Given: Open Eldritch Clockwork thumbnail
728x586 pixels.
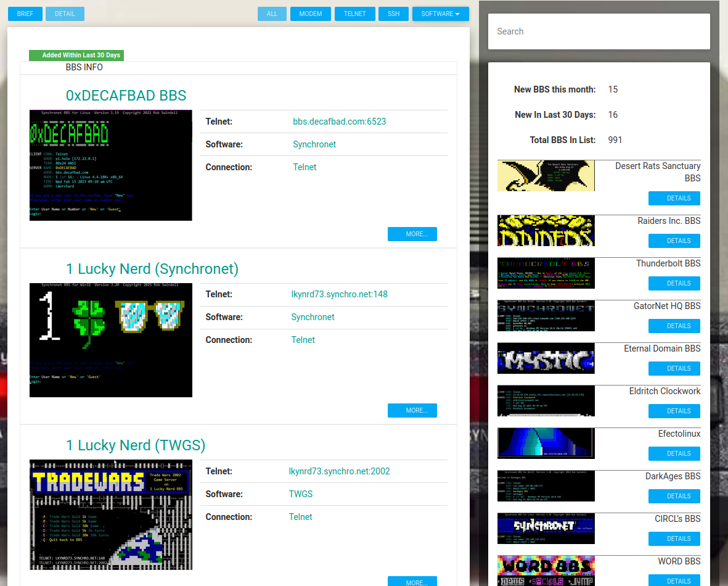Looking at the screenshot, I should [x=546, y=401].
